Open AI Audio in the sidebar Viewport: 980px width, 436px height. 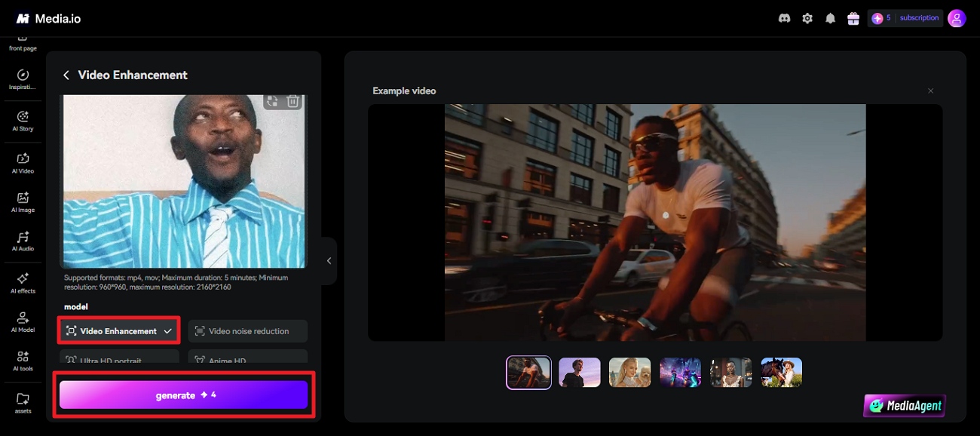(x=22, y=241)
